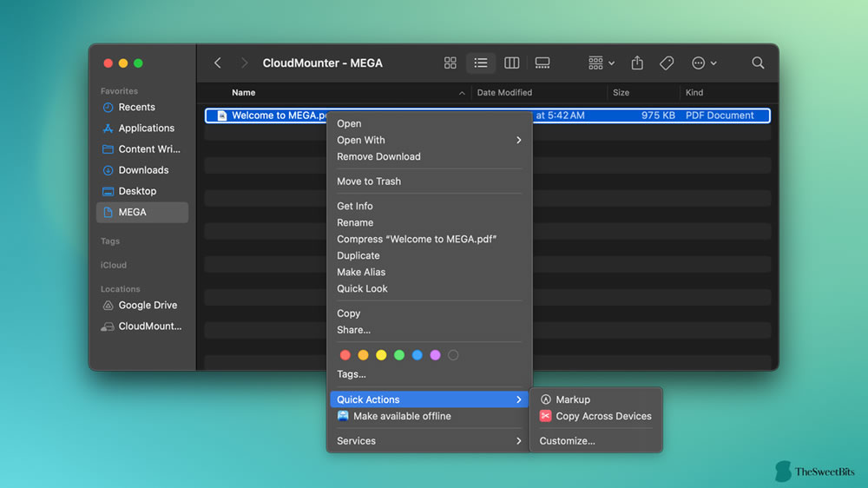Go back with the back arrow
This screenshot has height=488, width=868.
tap(218, 63)
